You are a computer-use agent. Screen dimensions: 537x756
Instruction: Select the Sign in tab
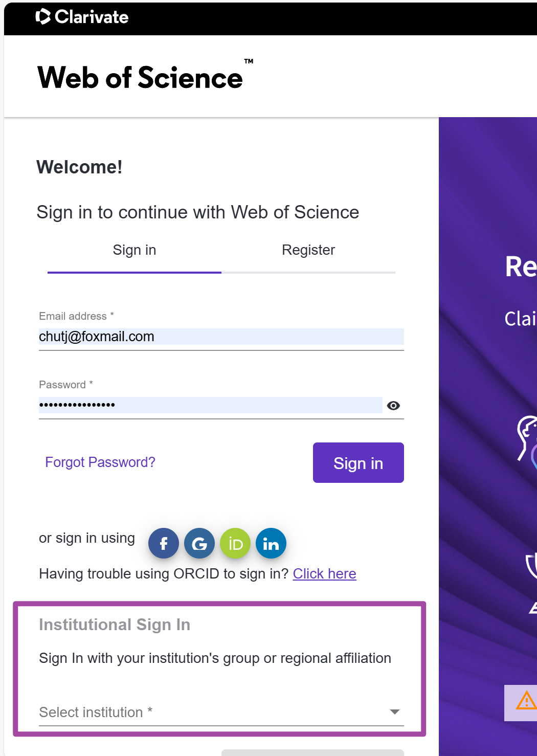135,250
